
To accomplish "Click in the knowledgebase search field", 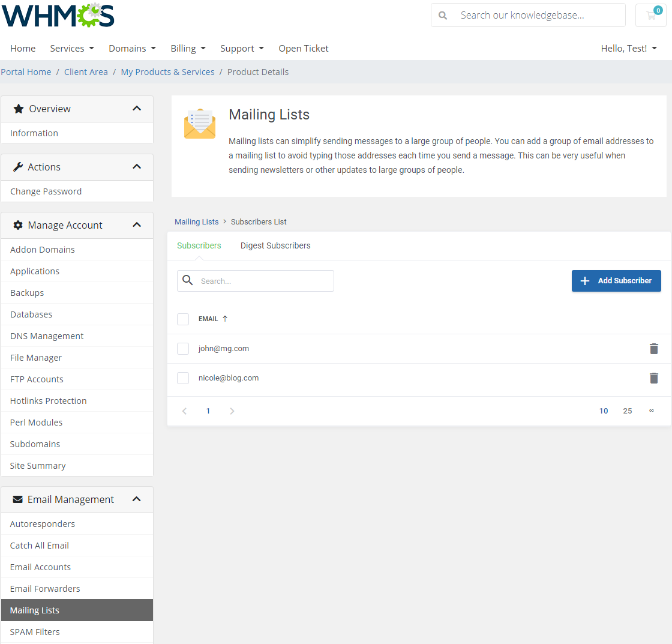I will click(527, 16).
